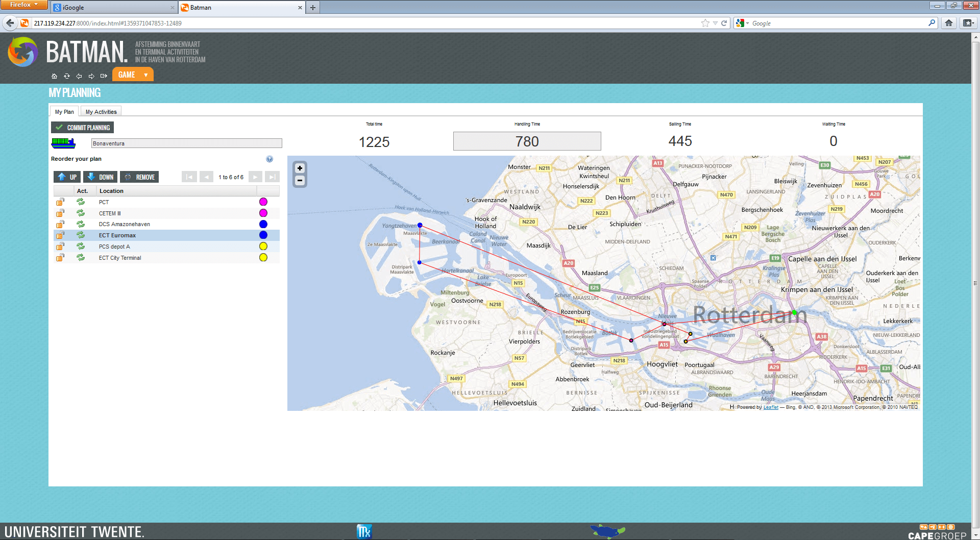Go to previous page of plan list
The width and height of the screenshot is (980, 540).
tap(207, 177)
